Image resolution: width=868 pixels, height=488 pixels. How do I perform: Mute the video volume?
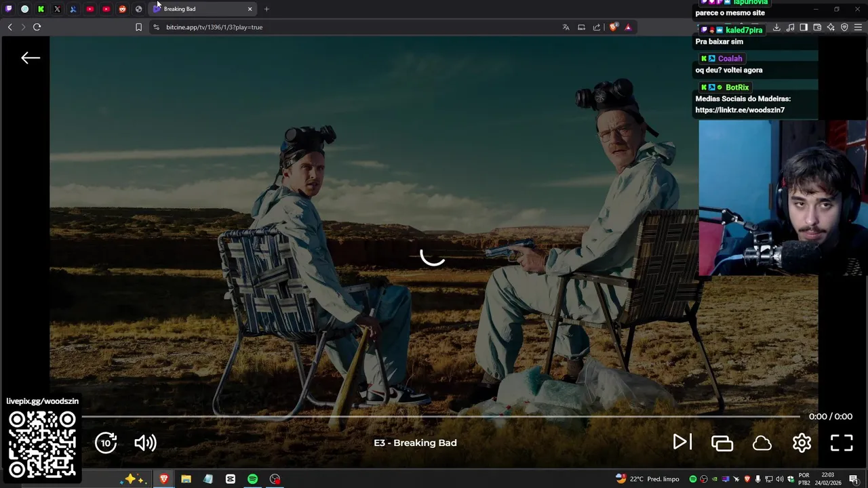(145, 443)
